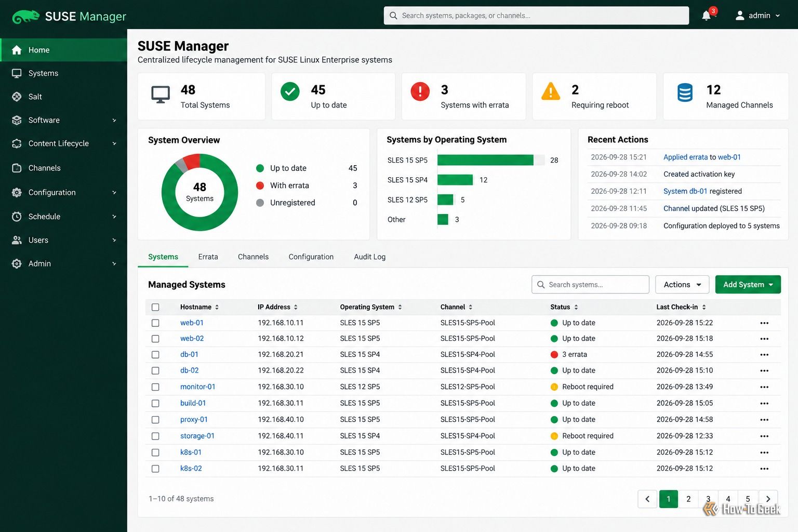Go to page 2 in pagination
Viewport: 798px width, 532px height.
[x=688, y=499]
